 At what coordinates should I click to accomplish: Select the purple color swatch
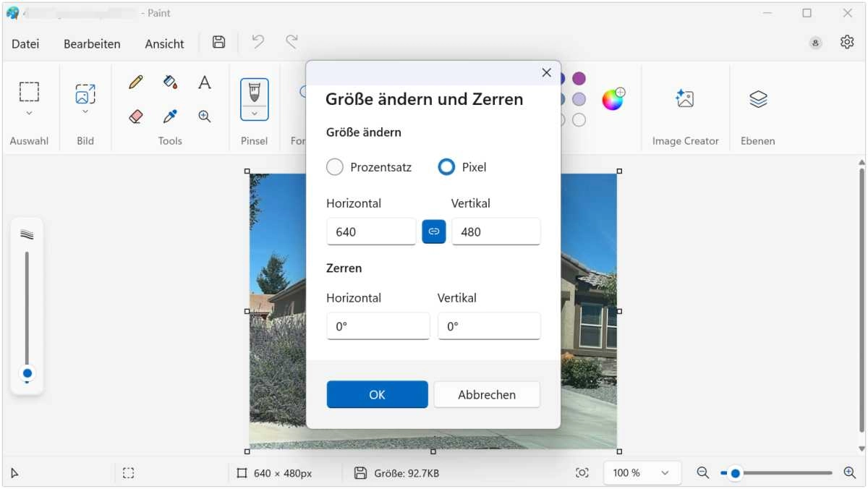point(579,78)
